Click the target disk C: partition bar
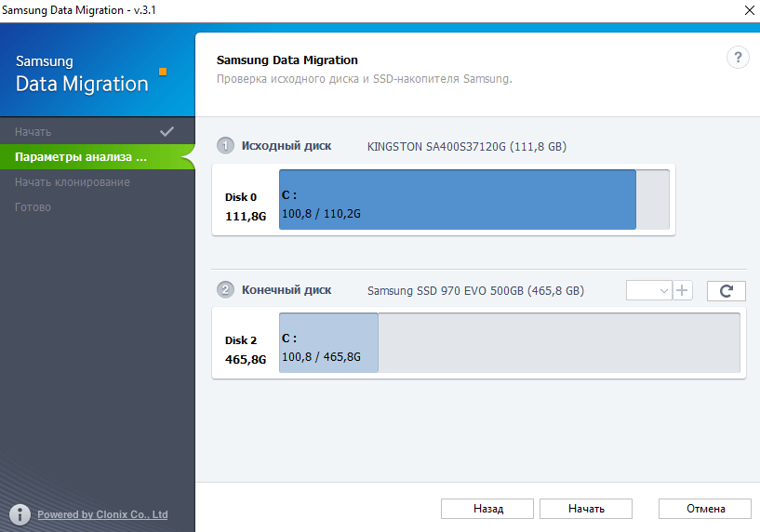Screen dimensions: 760x532 (328, 343)
